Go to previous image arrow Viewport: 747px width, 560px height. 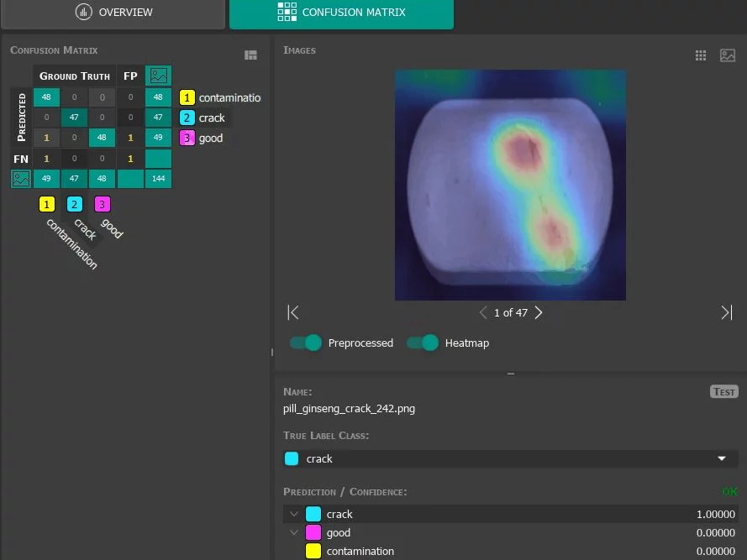pyautogui.click(x=483, y=312)
